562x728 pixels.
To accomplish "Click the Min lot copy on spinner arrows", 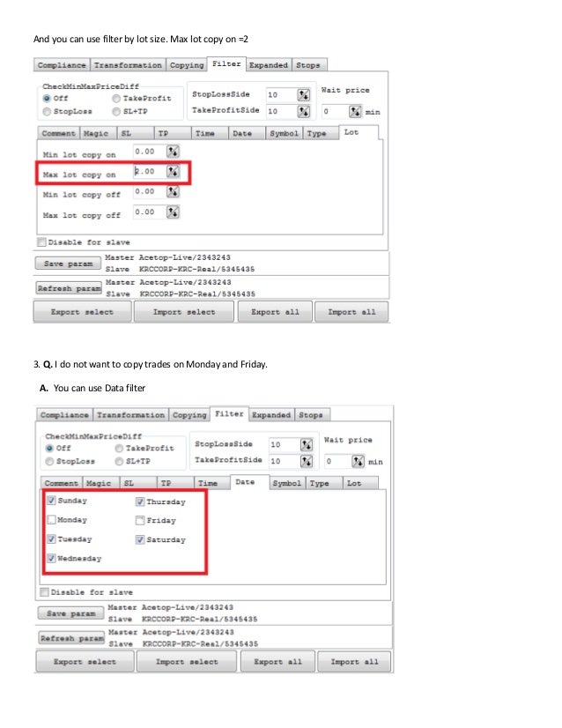I will pos(173,152).
